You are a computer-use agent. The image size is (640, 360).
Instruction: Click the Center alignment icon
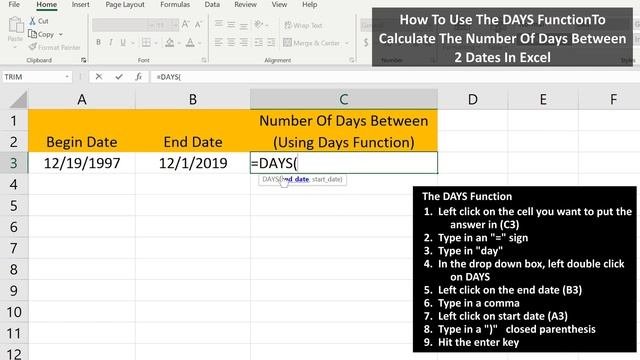pyautogui.click(x=231, y=42)
